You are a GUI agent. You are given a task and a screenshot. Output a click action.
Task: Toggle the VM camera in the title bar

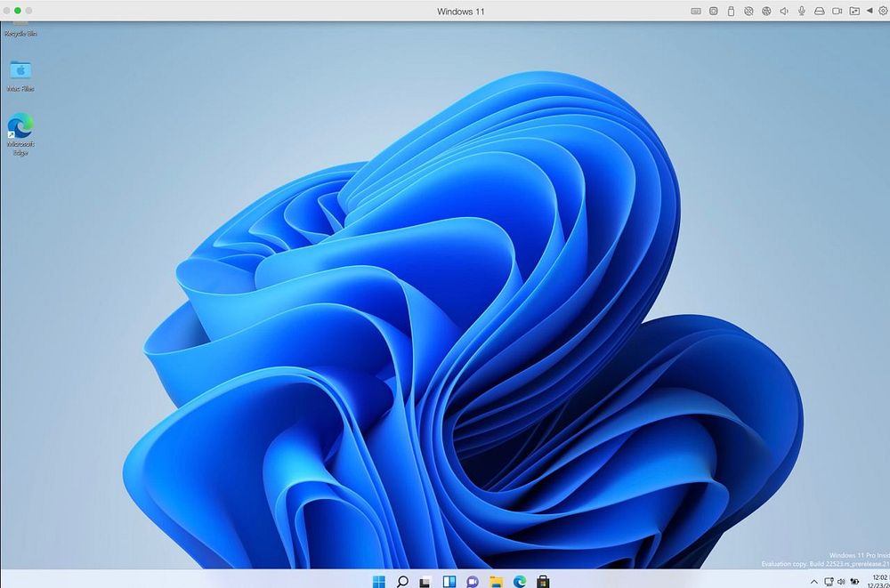coord(837,11)
